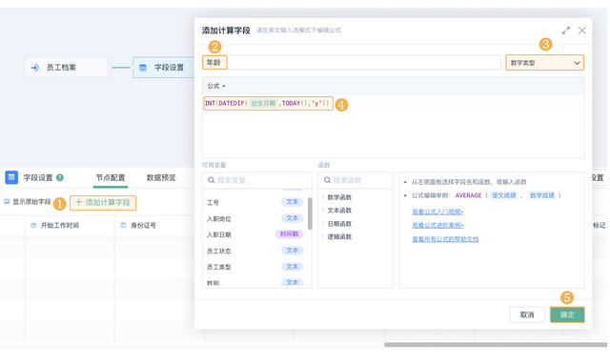Click the 搜索变量 search field
The height and width of the screenshot is (364, 610).
[257, 180]
